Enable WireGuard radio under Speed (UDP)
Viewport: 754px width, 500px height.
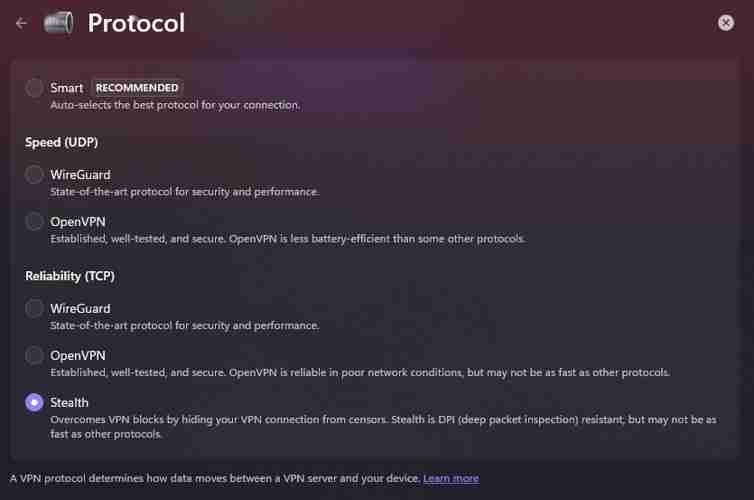(x=34, y=175)
